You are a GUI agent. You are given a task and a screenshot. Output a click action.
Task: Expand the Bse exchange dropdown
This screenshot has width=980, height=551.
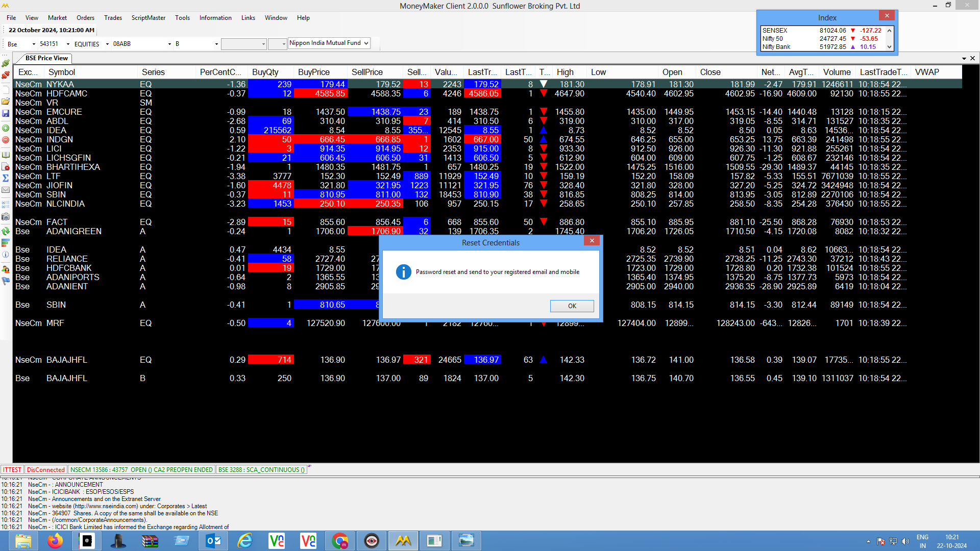point(34,44)
